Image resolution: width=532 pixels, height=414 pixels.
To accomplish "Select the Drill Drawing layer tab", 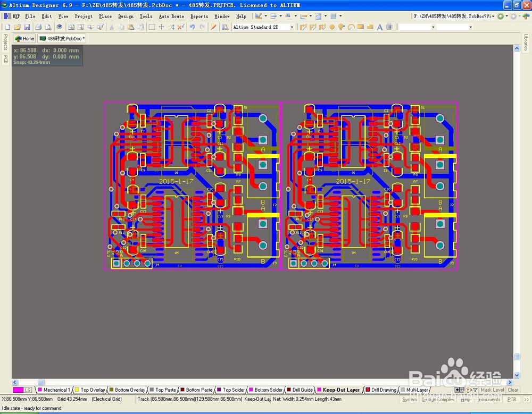I will (381, 390).
